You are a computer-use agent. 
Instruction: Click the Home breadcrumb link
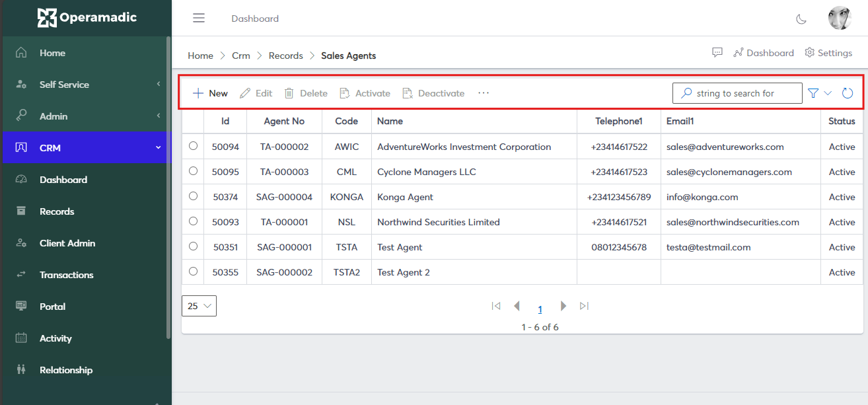200,55
